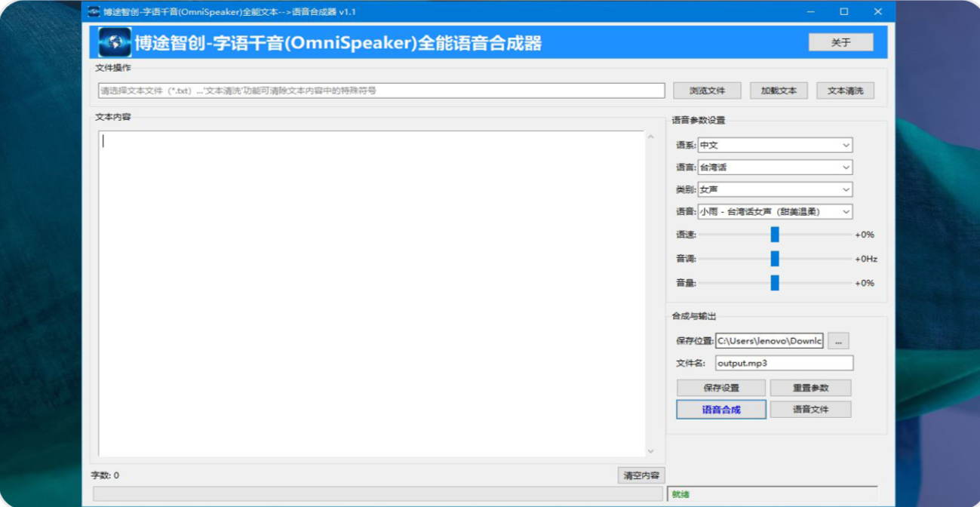
Task: Focus the text file path field
Action: pos(382,91)
